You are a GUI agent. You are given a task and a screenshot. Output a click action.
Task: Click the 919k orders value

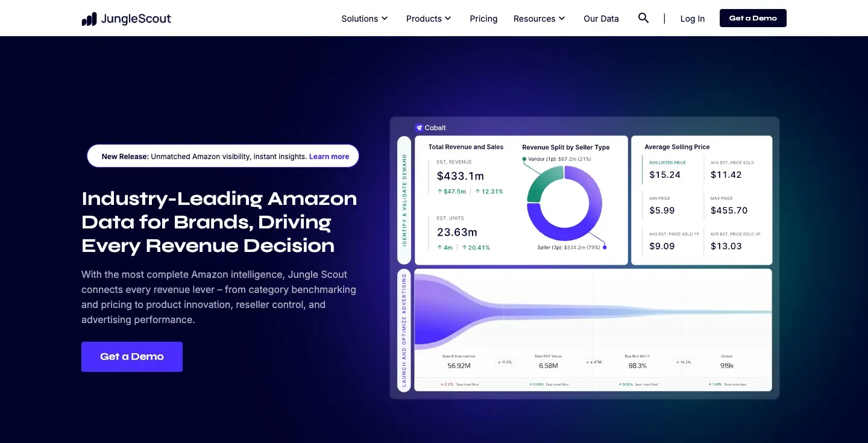coord(726,366)
